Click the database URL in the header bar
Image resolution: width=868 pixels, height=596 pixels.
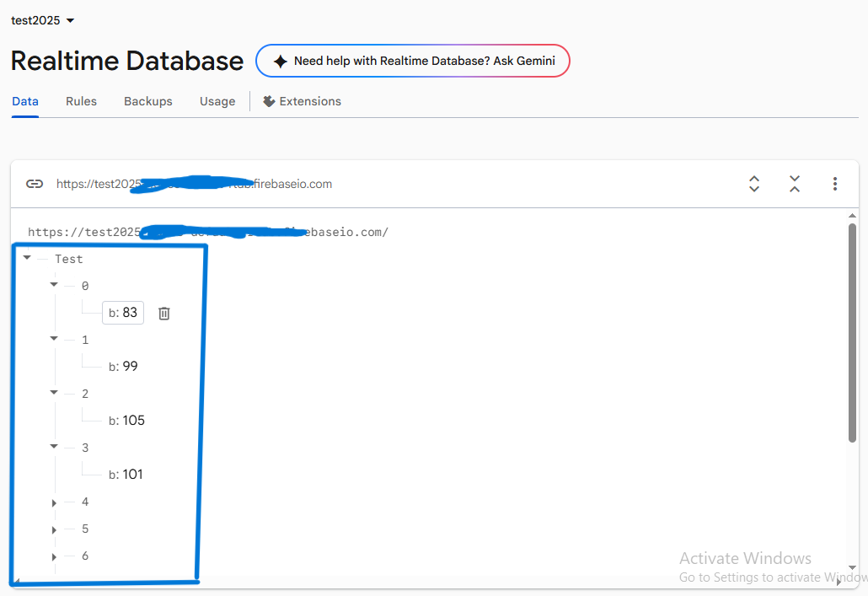194,184
